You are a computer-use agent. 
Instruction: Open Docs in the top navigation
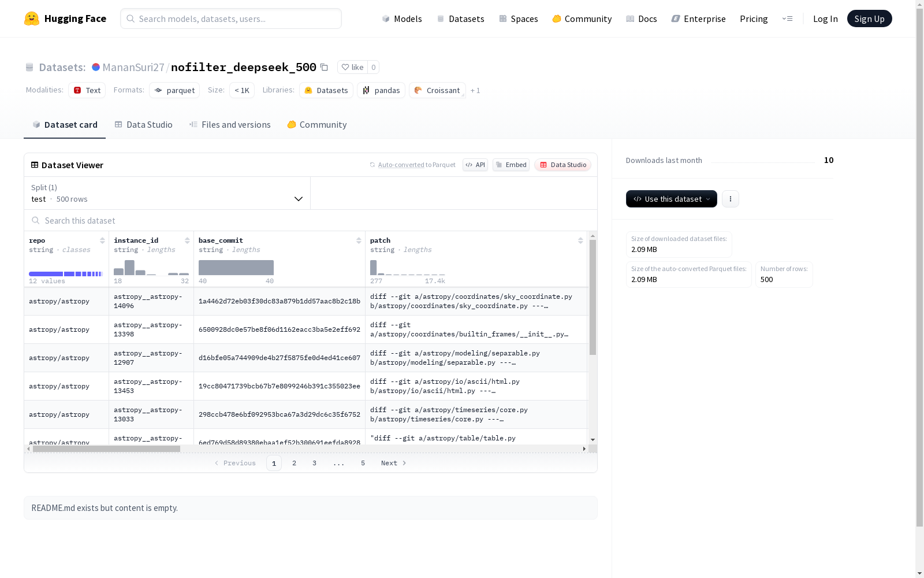click(642, 18)
